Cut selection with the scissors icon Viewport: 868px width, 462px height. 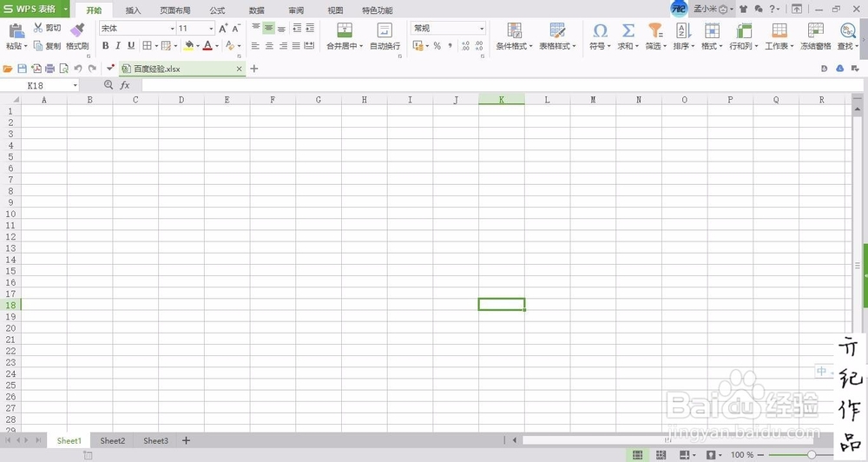38,28
